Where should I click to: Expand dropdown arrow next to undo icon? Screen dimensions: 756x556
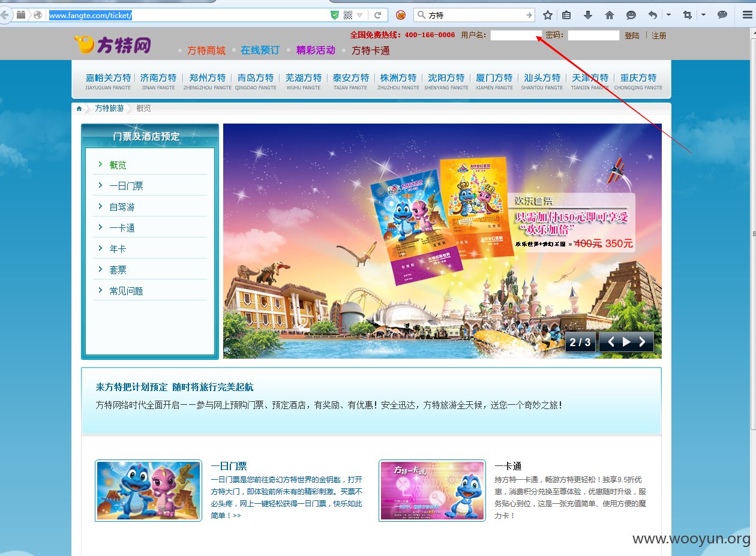[x=668, y=14]
